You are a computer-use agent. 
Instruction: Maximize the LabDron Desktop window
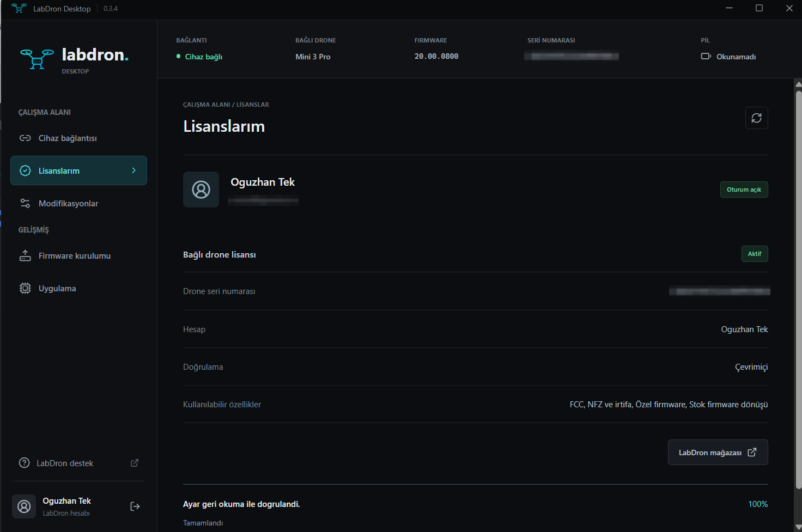(759, 8)
